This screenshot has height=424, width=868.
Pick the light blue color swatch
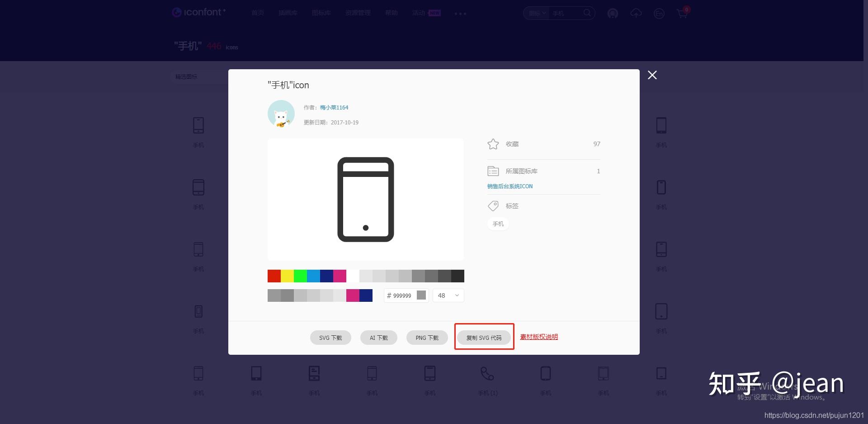tap(313, 276)
